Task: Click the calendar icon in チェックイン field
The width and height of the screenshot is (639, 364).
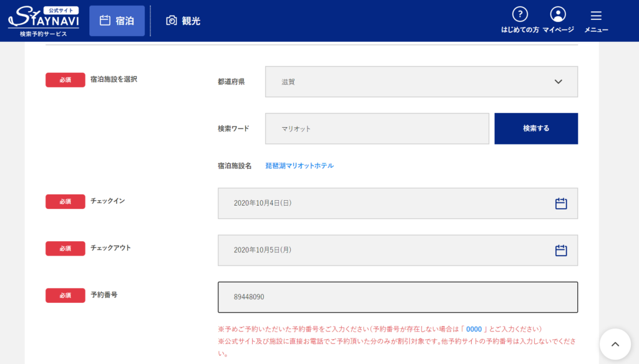Action: [x=561, y=203]
